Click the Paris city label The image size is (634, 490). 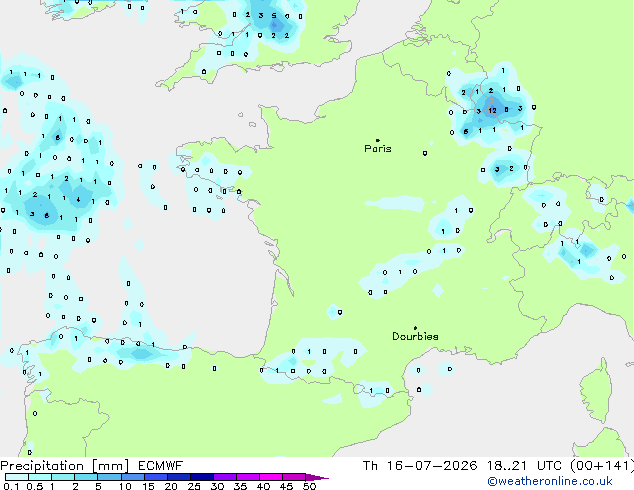(378, 149)
